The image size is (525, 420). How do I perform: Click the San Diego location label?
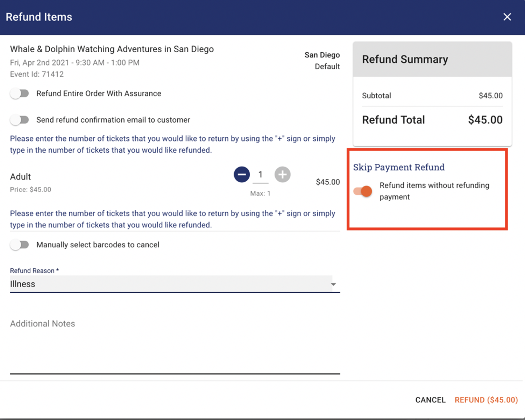[x=322, y=55]
